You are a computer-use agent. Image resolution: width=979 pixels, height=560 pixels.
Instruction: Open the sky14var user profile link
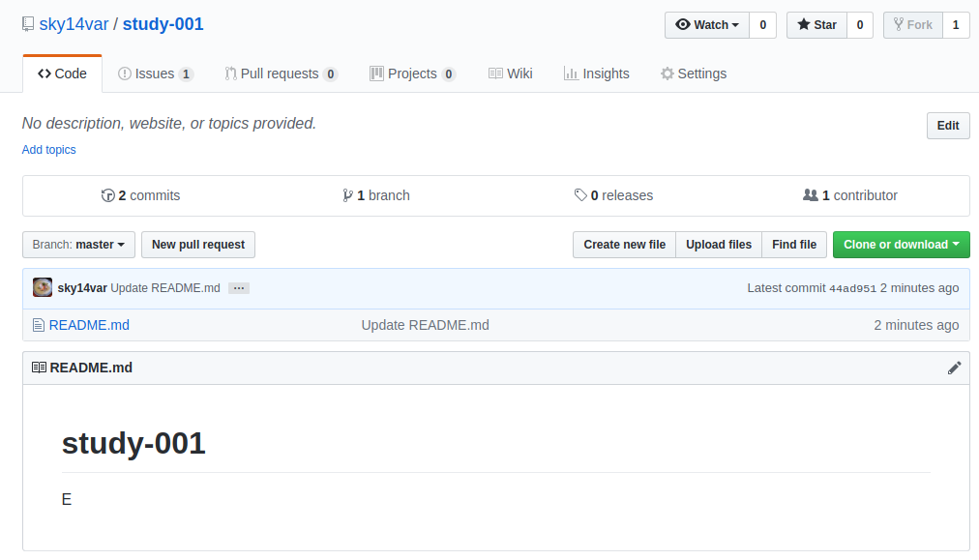click(x=74, y=24)
